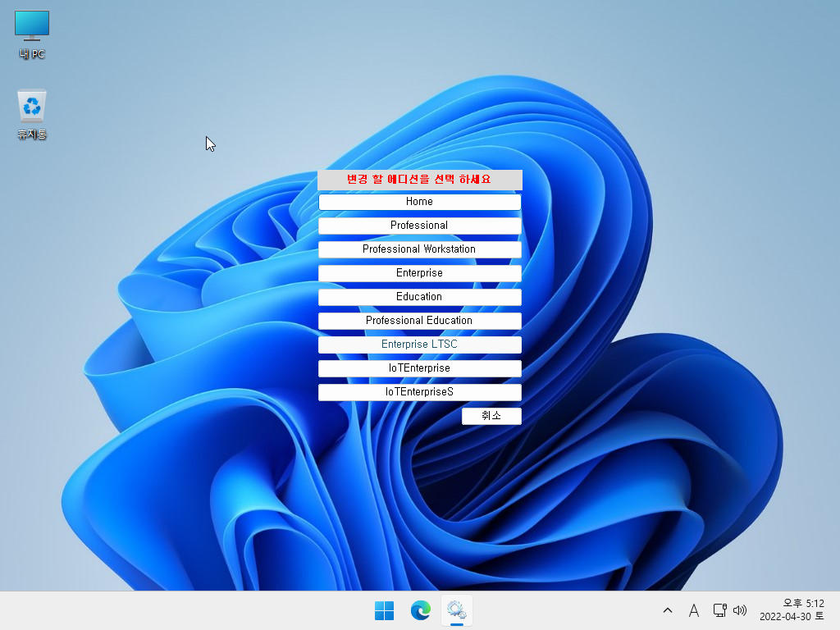Viewport: 840px width, 630px height.
Task: Show hidden tray icons chevron
Action: point(668,610)
